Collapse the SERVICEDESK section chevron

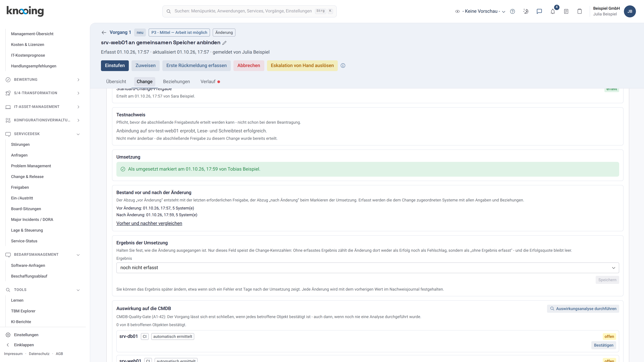78,134
